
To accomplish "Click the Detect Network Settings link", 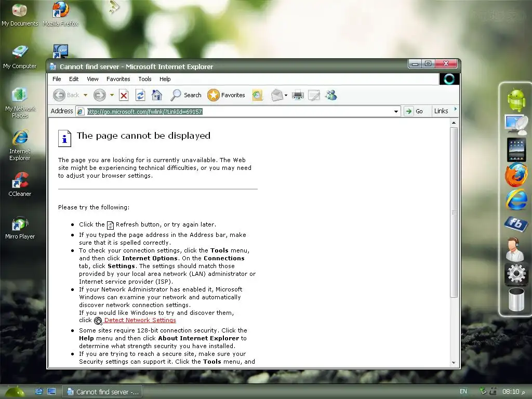I will tap(140, 320).
